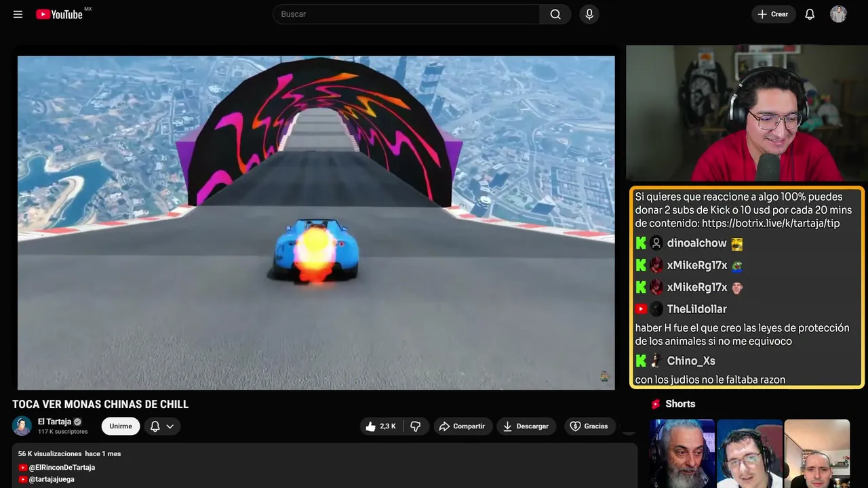The height and width of the screenshot is (488, 868).
Task: Open the El Tartaja channel name link
Action: point(54,422)
